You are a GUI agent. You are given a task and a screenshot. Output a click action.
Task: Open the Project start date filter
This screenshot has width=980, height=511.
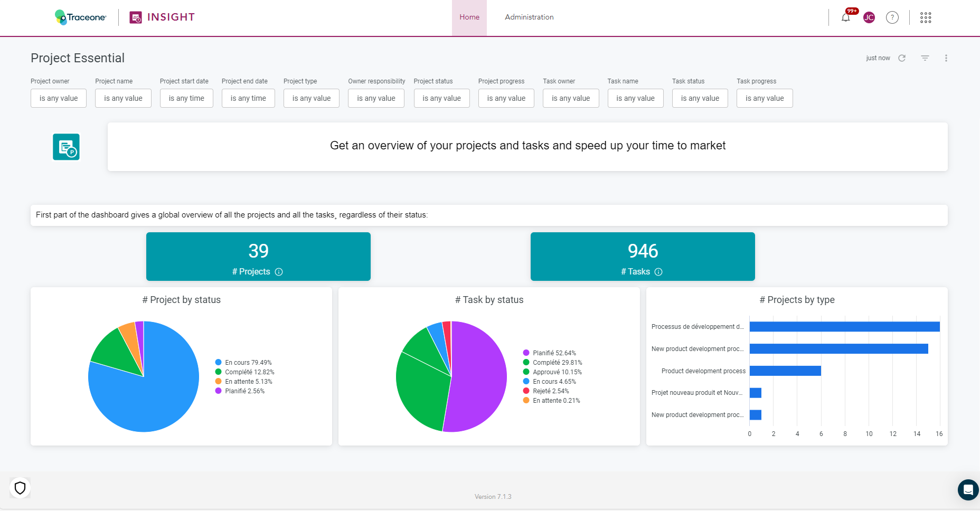pyautogui.click(x=186, y=98)
